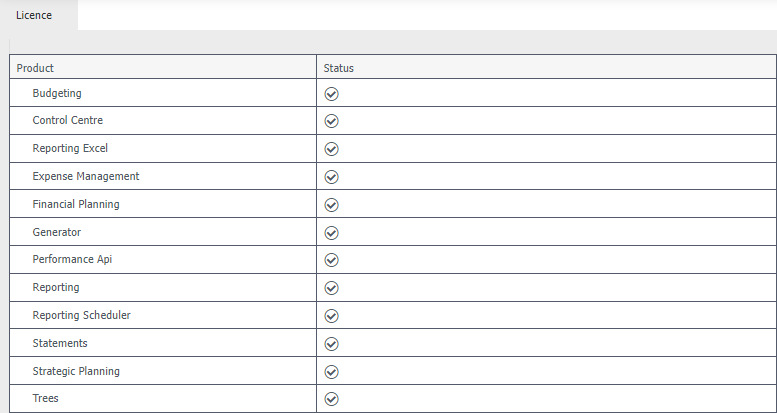Click the Strategic Planning status check icon
The height and width of the screenshot is (413, 777).
[332, 372]
